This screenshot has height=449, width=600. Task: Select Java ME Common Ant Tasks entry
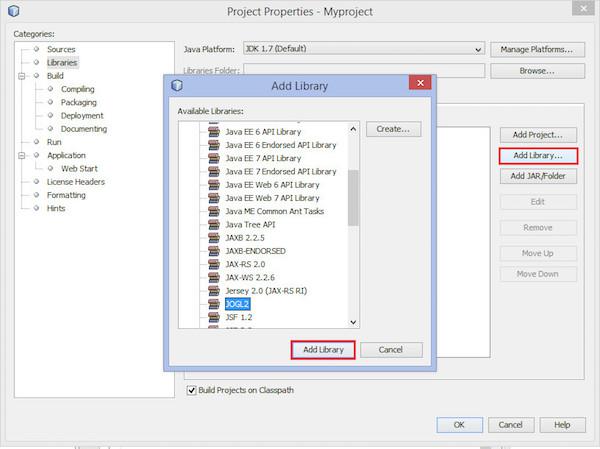click(275, 211)
